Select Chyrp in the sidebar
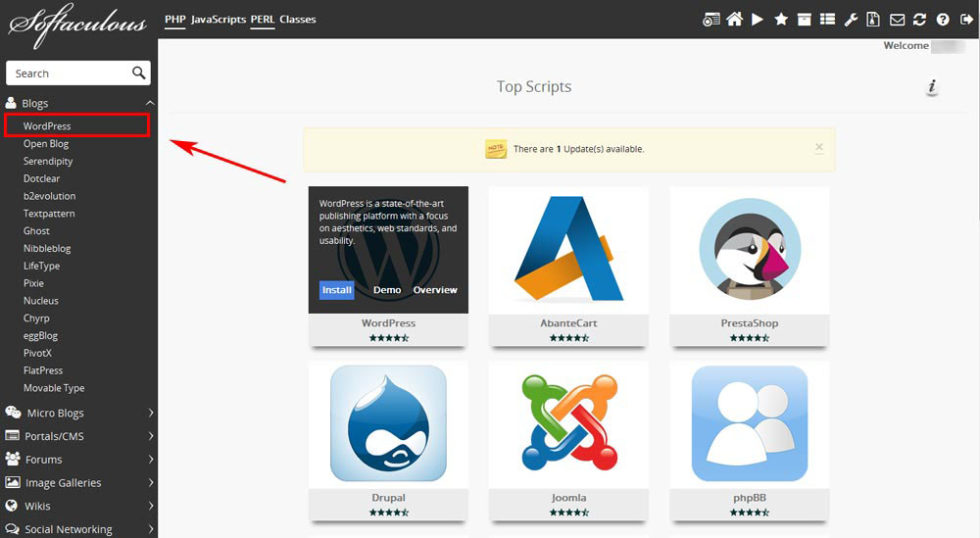This screenshot has width=980, height=538. click(x=36, y=318)
